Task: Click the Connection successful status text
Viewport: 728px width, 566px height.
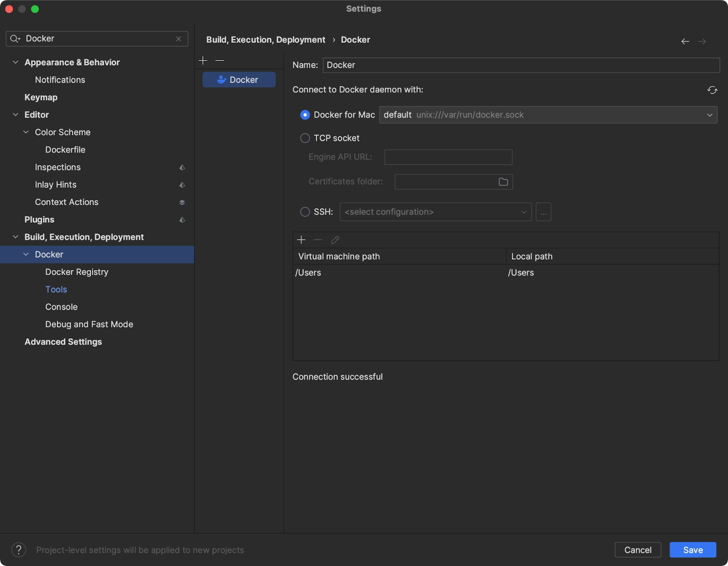Action: click(x=338, y=377)
